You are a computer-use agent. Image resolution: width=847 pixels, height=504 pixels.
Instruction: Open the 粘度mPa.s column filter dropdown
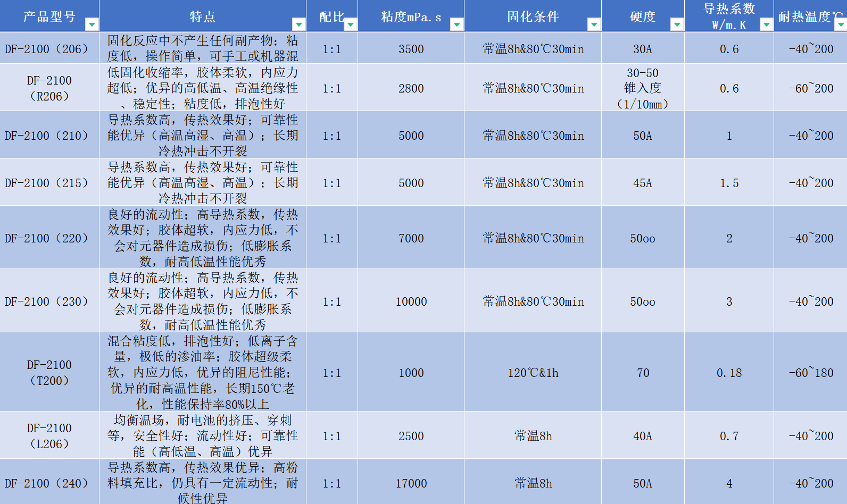[x=457, y=24]
